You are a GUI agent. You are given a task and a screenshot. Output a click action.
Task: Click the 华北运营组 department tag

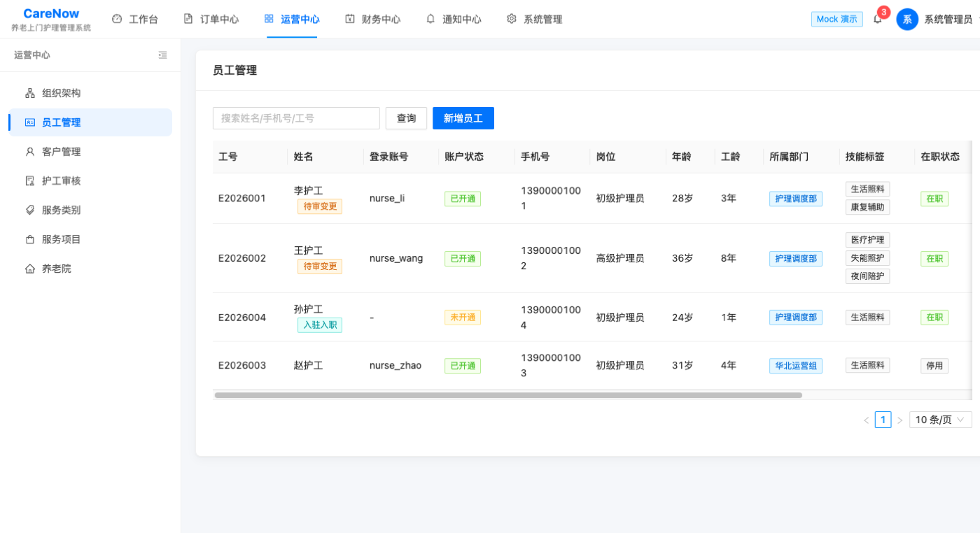pos(796,366)
